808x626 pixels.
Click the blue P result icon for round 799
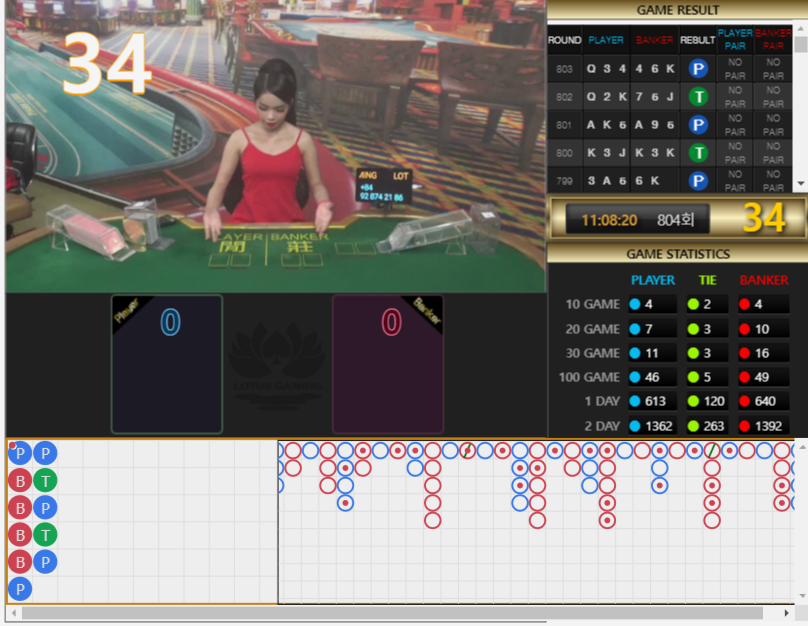698,181
